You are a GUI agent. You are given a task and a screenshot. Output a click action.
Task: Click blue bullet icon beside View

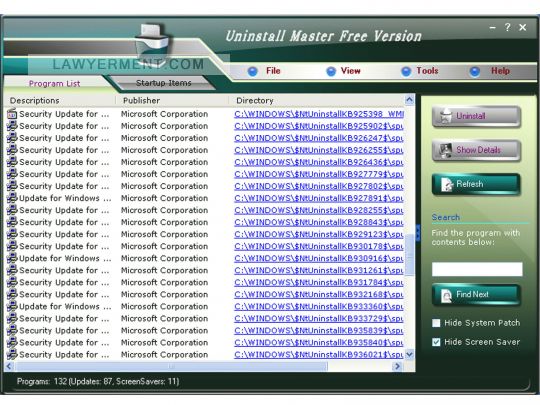(x=331, y=71)
